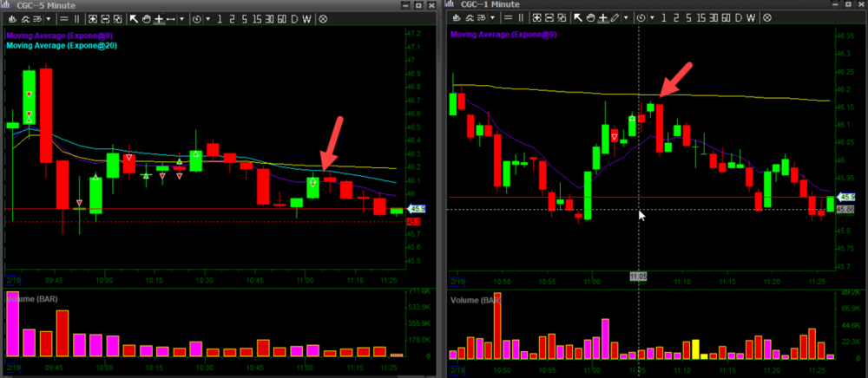The height and width of the screenshot is (378, 868).
Task: Click the 11:05 time marker on 1 Minute axis
Action: [638, 275]
